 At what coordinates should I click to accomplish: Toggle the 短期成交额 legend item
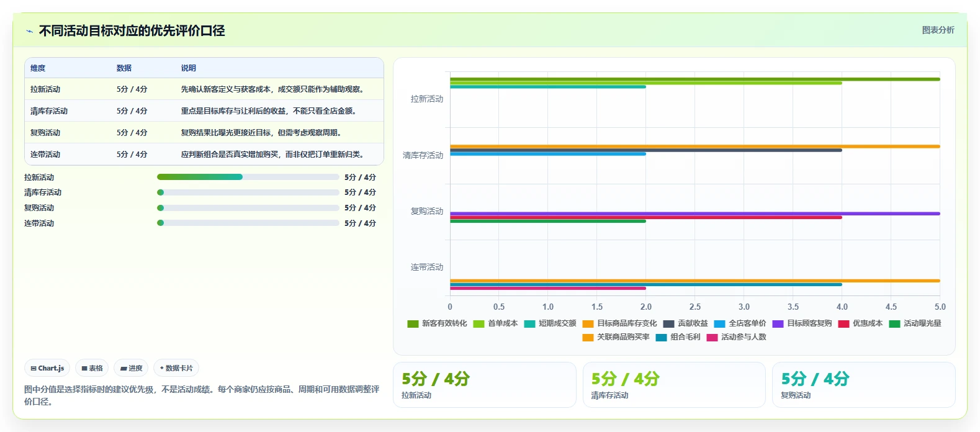[x=550, y=323]
